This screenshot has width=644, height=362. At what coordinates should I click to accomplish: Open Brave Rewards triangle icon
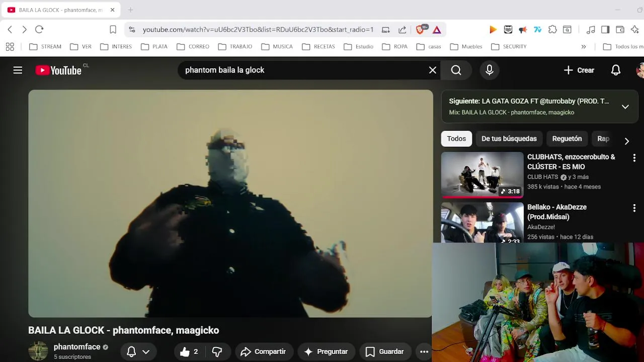tap(437, 30)
